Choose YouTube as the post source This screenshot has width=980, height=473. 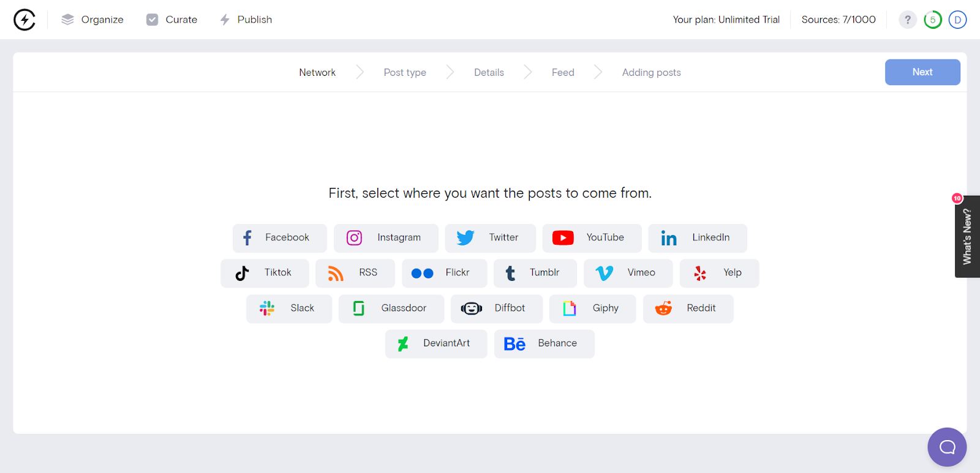(592, 238)
